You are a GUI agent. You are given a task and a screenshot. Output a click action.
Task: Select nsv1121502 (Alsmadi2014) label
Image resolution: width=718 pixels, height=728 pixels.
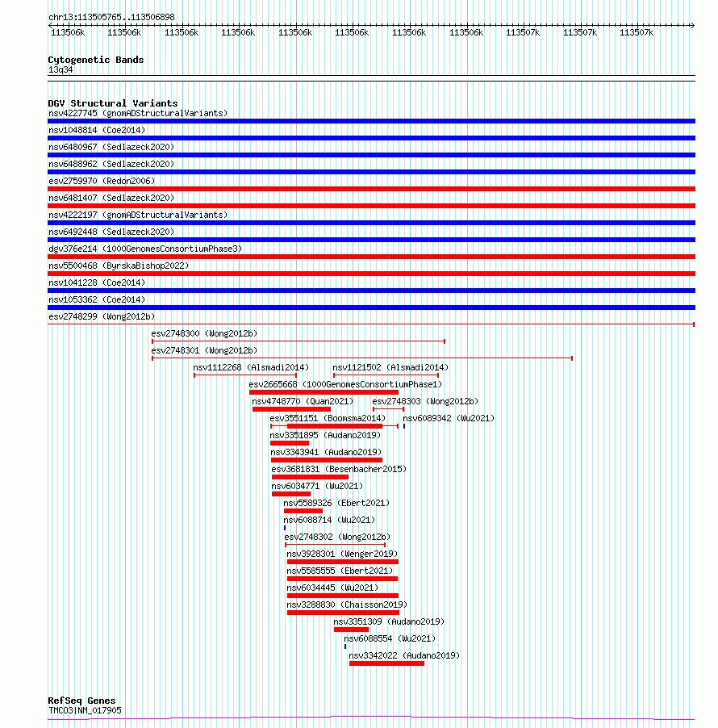point(390,368)
